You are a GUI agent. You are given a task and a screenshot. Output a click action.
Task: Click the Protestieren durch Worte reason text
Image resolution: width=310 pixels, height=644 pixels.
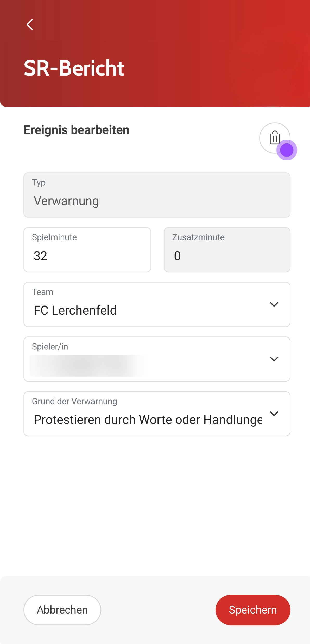click(x=148, y=420)
